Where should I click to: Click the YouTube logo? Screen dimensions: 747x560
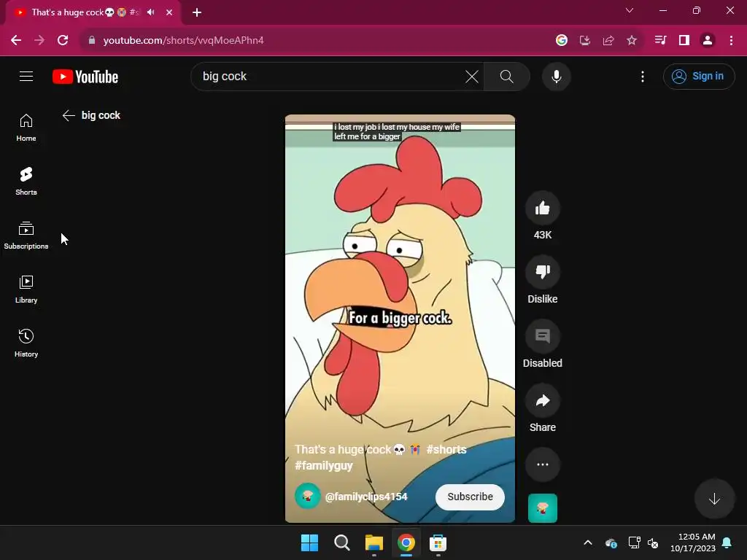[85, 77]
